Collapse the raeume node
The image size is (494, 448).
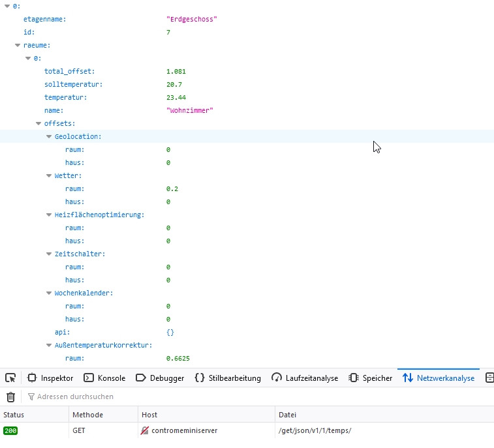(18, 46)
